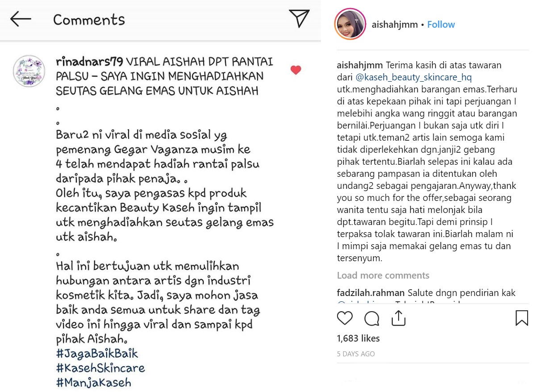
Task: View 1,683 likes list
Action: click(358, 338)
